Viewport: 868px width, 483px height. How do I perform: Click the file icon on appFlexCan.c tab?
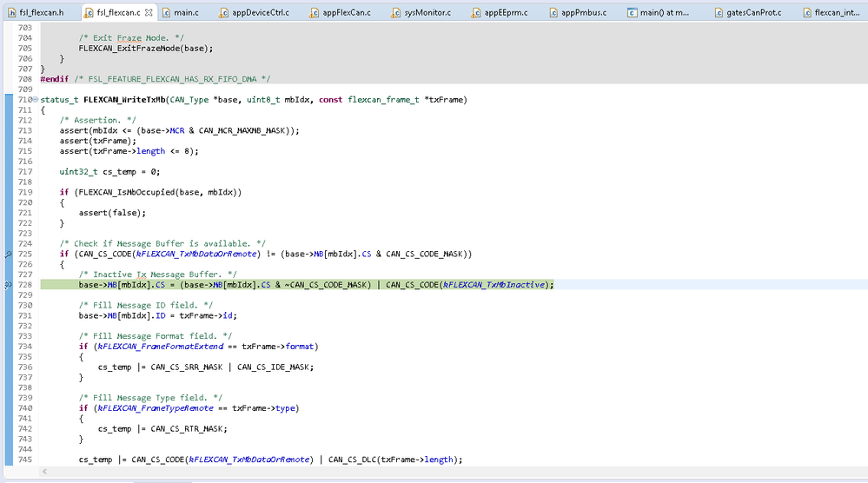point(315,12)
